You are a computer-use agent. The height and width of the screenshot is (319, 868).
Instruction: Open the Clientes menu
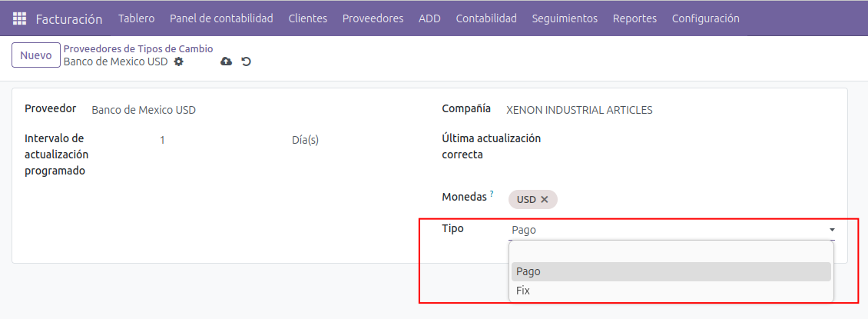pyautogui.click(x=307, y=18)
